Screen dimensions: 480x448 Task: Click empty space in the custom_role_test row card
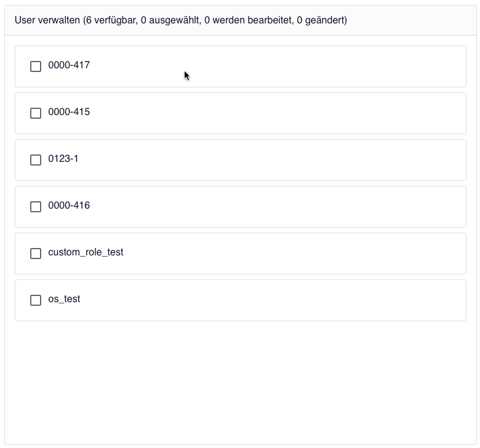308,254
